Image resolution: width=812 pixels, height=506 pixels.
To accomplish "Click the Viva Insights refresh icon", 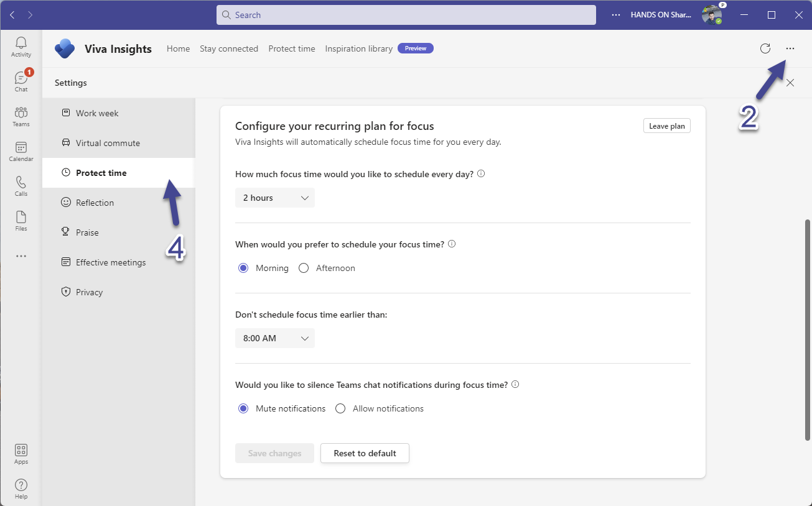I will (x=765, y=48).
